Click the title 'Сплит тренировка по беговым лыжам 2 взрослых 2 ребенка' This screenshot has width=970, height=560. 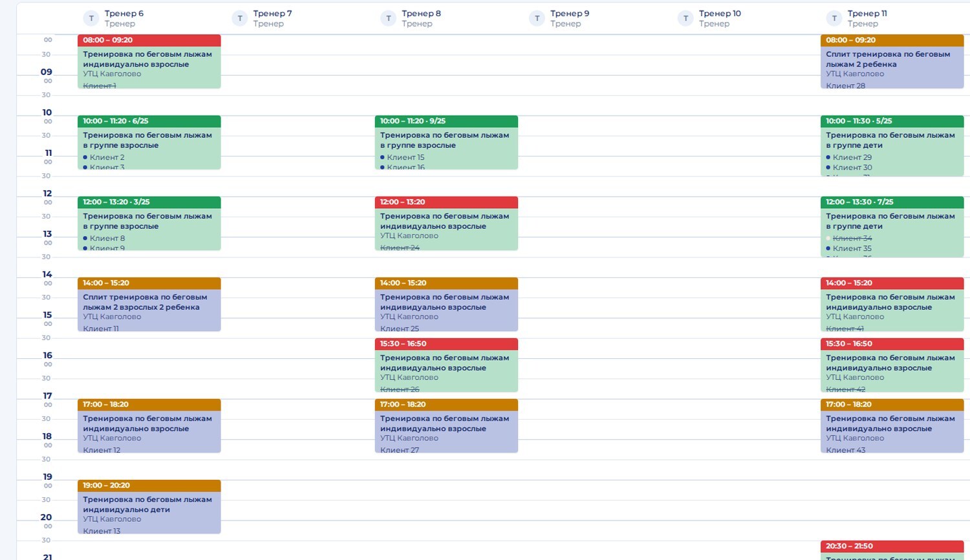click(145, 302)
